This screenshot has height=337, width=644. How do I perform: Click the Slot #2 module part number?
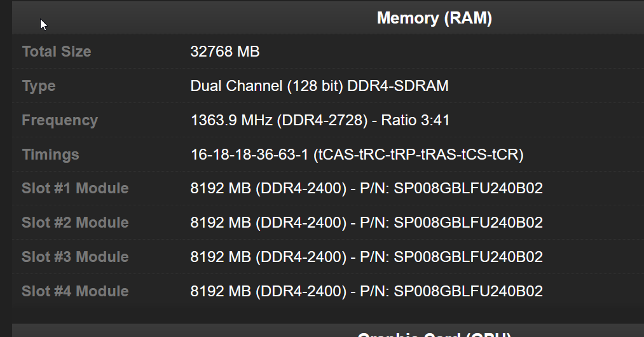coord(468,223)
